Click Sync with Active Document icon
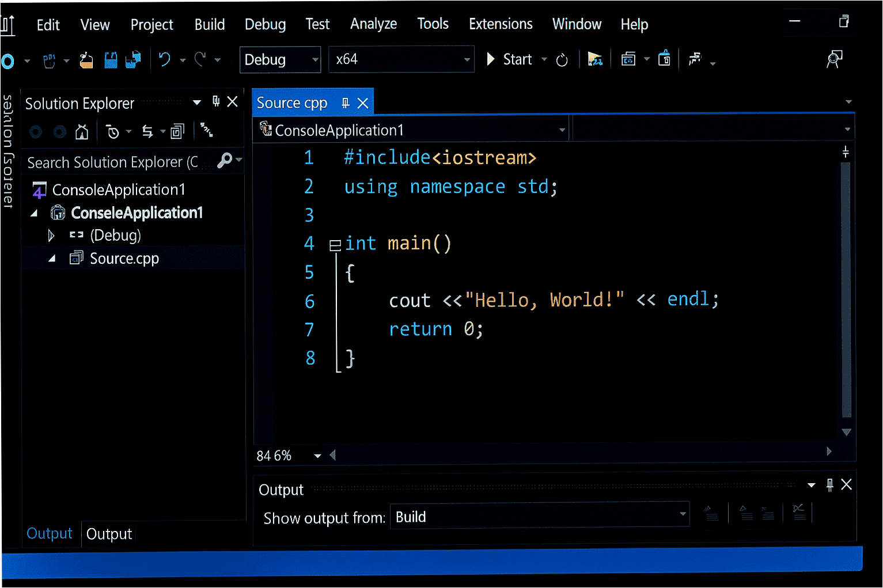 (x=147, y=132)
